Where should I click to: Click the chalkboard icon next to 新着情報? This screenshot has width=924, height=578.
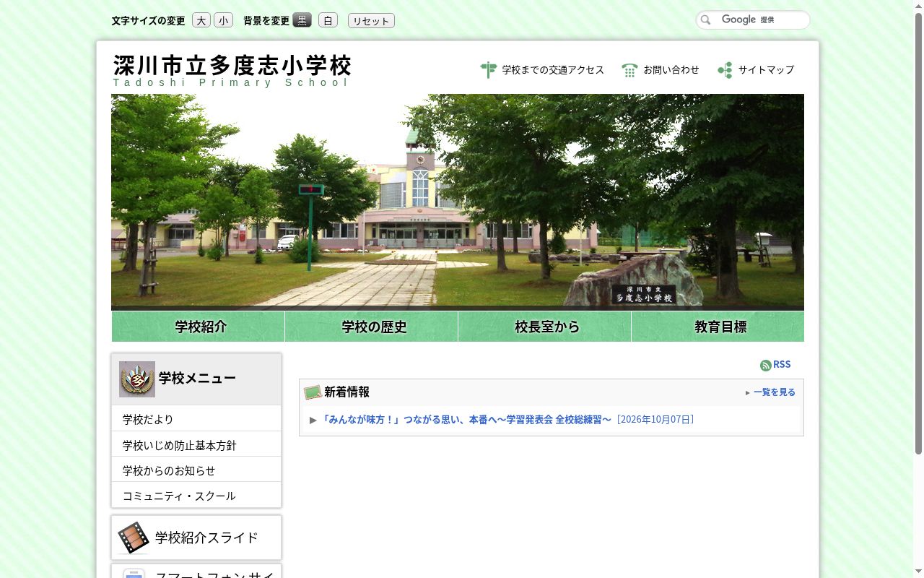(x=313, y=392)
